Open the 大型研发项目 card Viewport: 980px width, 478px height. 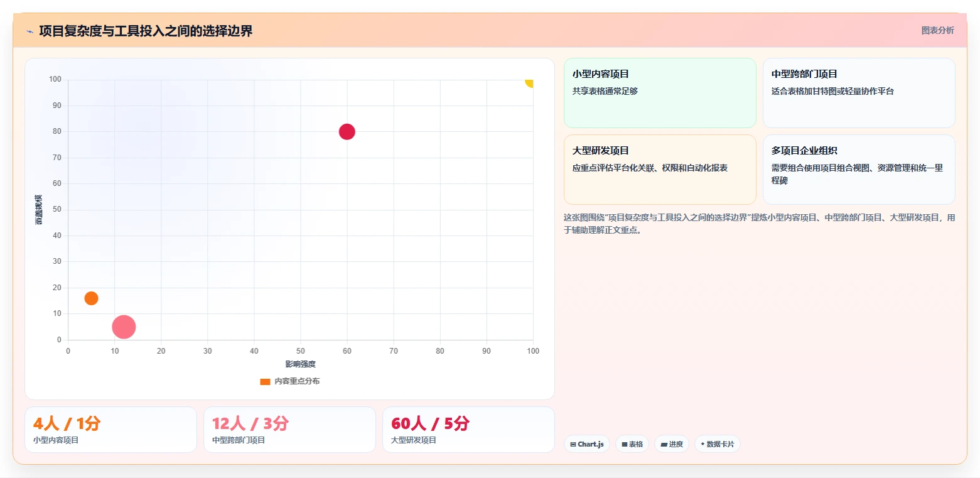[660, 170]
